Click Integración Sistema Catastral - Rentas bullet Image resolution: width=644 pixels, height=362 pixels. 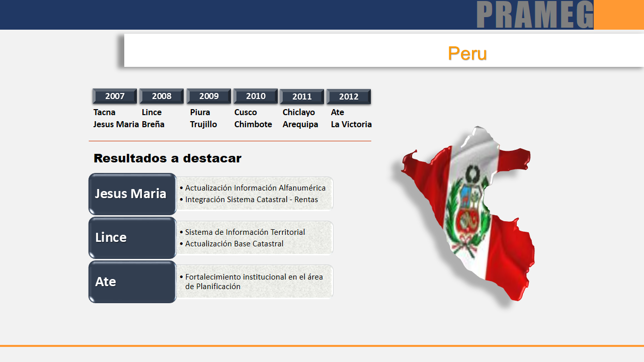251,200
